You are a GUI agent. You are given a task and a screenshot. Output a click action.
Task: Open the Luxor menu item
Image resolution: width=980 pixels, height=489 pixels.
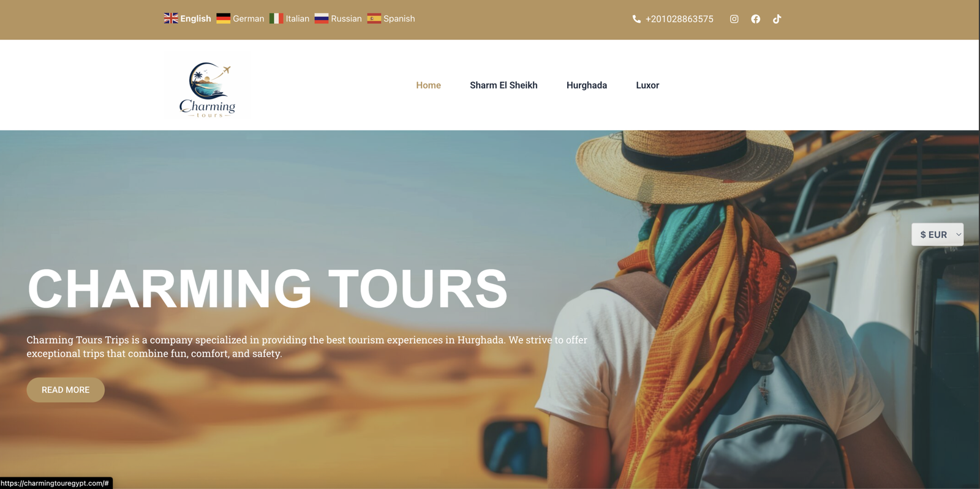click(647, 85)
